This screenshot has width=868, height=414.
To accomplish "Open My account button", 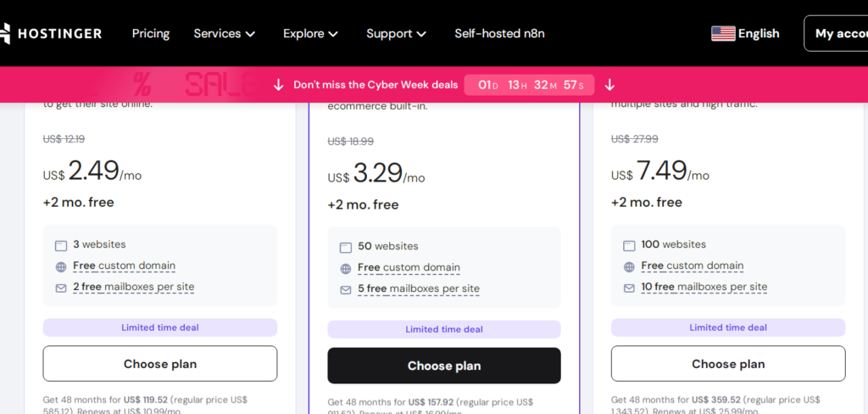I will pos(839,33).
